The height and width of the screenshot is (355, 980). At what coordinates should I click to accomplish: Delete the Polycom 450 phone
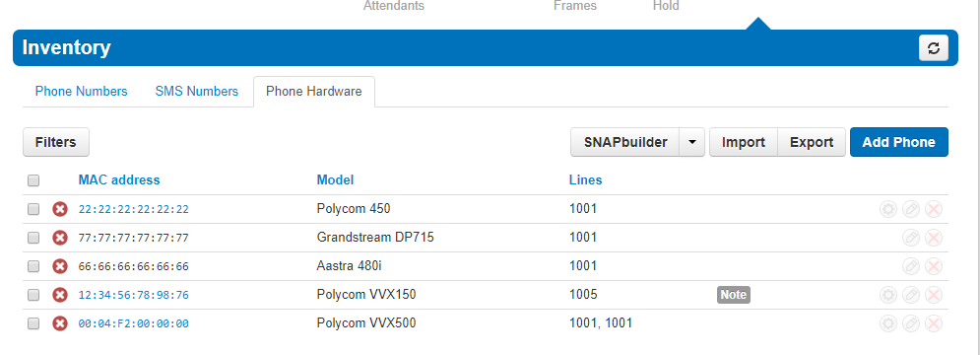click(x=934, y=209)
